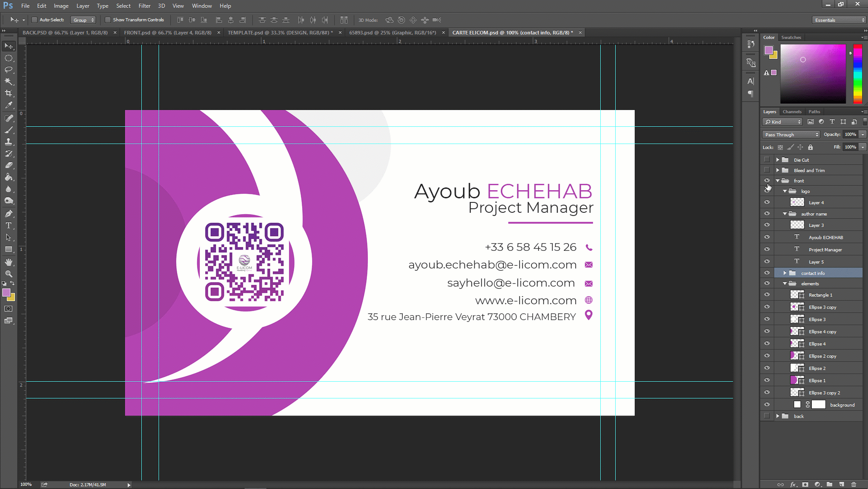Select the Zoom tool
This screenshot has height=489, width=868.
[x=9, y=274]
